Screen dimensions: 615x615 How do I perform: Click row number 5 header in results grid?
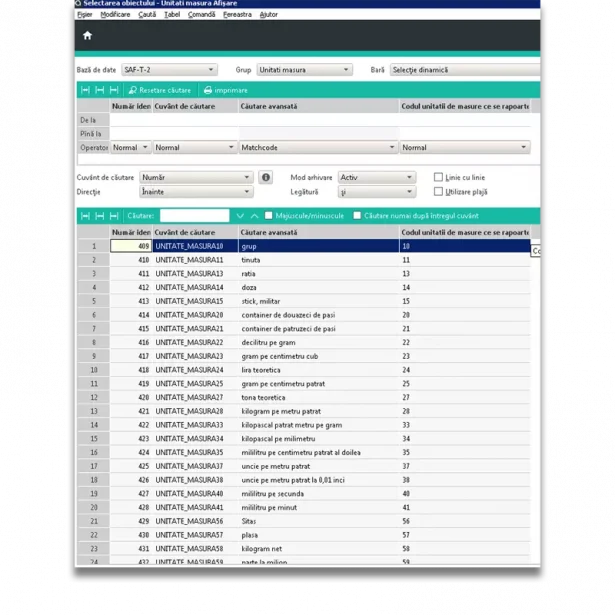click(94, 301)
